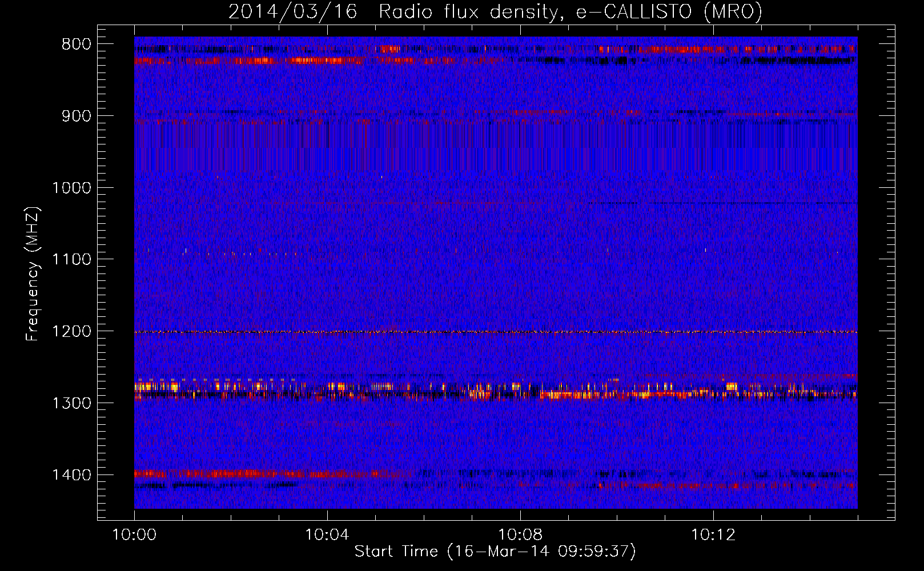
Task: Click the 1000 frequency tick label
Action: 71,188
